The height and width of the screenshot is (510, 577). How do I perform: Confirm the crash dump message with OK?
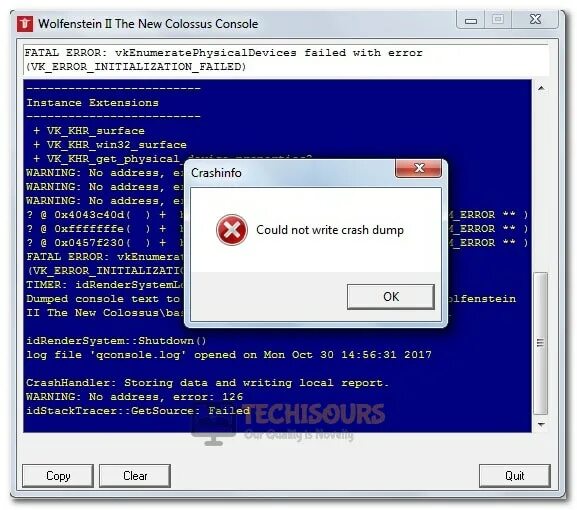coord(390,297)
